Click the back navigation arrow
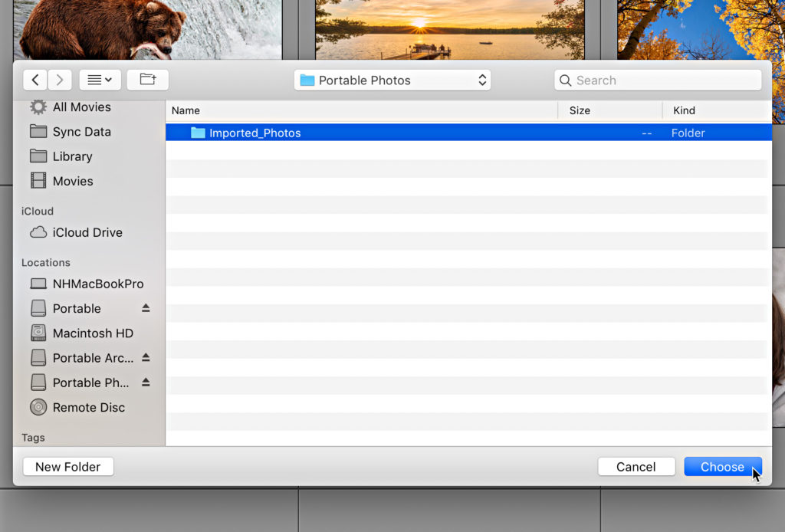This screenshot has height=532, width=785. tap(35, 80)
